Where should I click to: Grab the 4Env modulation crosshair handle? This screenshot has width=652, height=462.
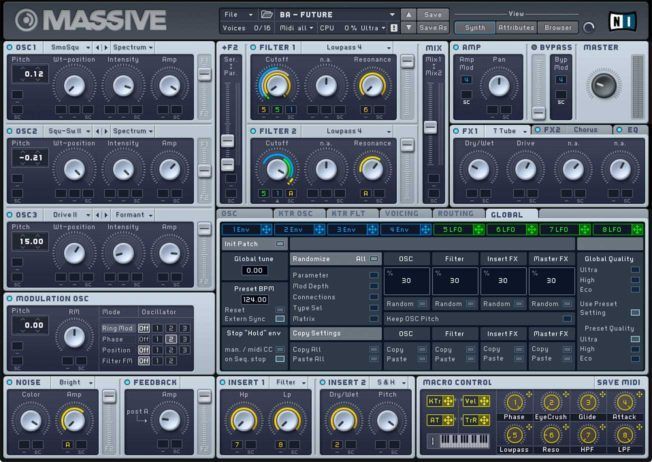pyautogui.click(x=425, y=229)
